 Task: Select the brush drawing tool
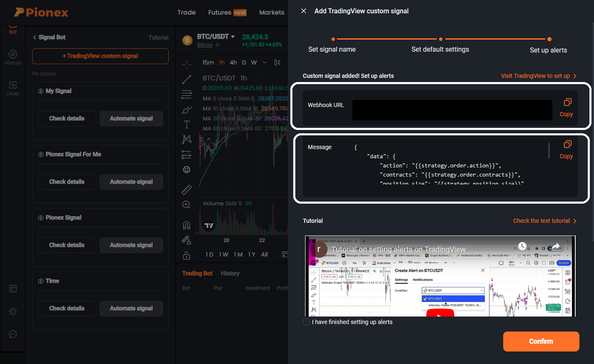point(187,110)
